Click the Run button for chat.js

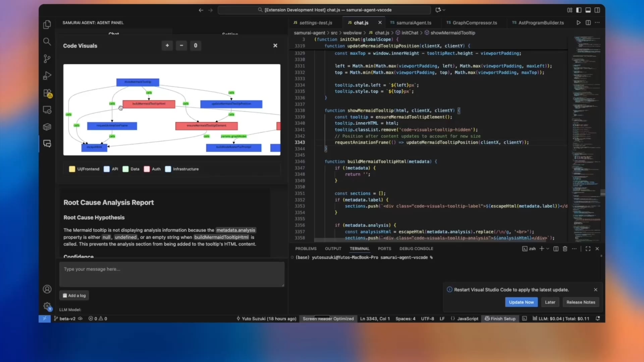click(579, 22)
